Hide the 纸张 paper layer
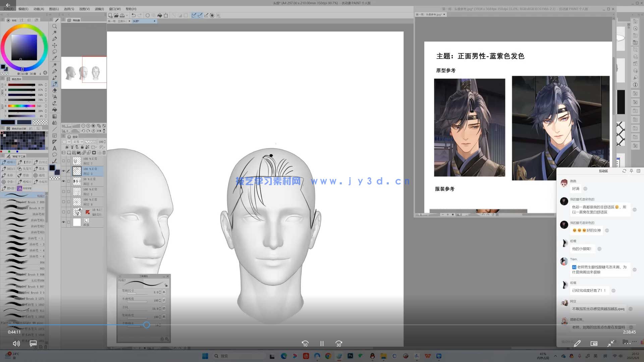Image resolution: width=644 pixels, height=362 pixels. click(x=63, y=222)
